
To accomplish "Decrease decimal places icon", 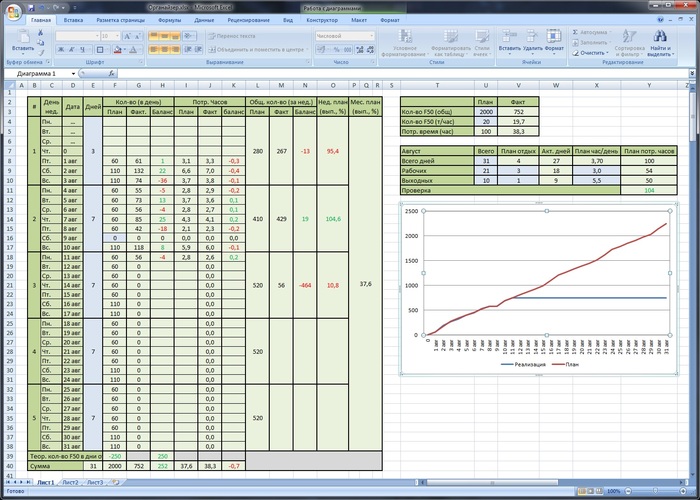I will click(x=371, y=50).
